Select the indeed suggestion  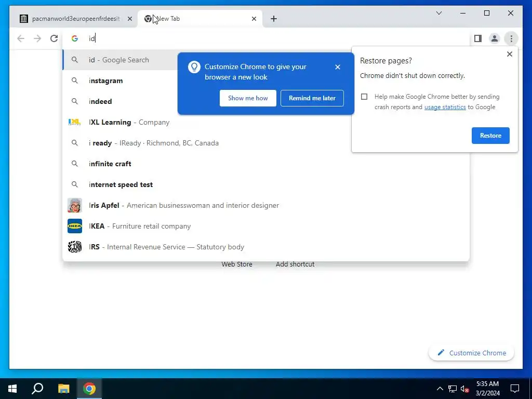click(x=266, y=101)
